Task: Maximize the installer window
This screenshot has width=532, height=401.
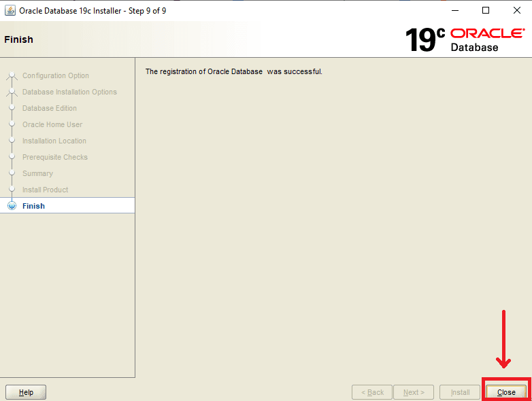Action: (485, 10)
